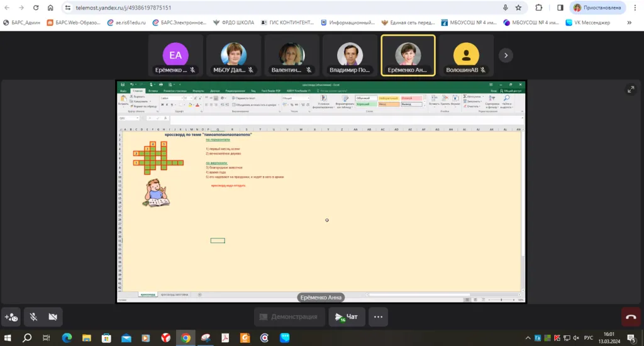Open the browser extensions puzzle icon
The image size is (644, 346).
[x=539, y=8]
